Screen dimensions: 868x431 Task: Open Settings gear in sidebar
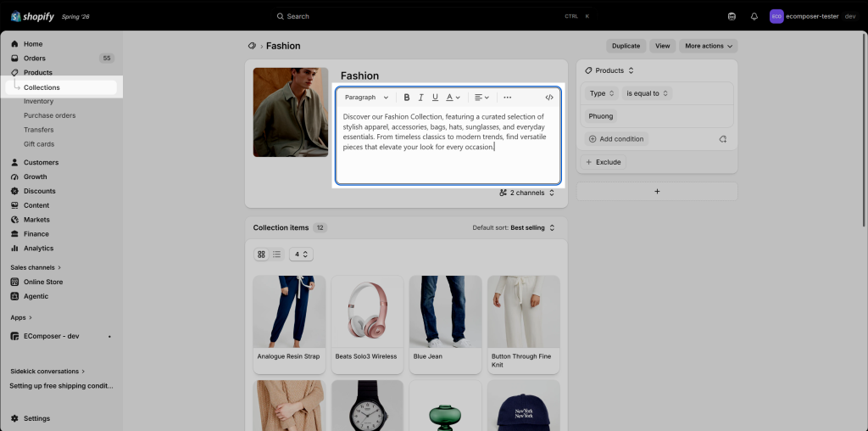point(15,419)
